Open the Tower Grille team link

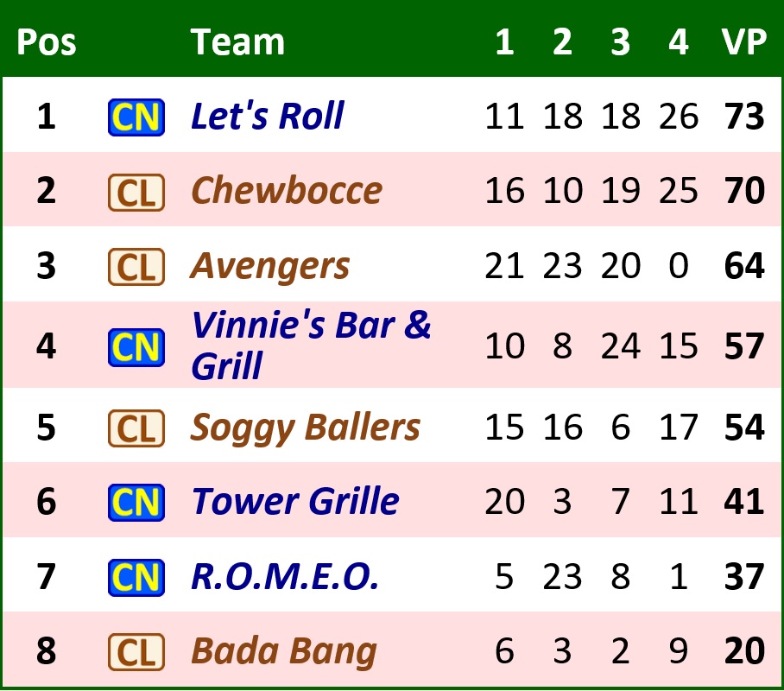pyautogui.click(x=294, y=502)
